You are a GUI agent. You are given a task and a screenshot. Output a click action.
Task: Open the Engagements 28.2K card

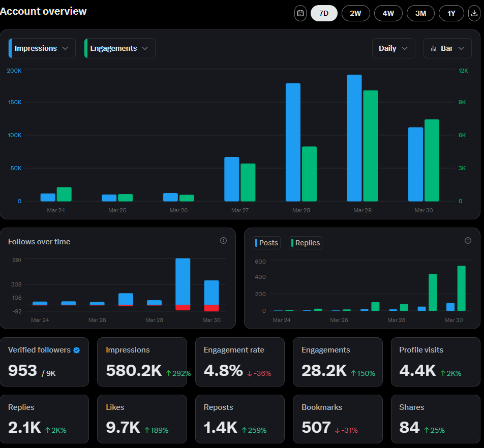[338, 362]
